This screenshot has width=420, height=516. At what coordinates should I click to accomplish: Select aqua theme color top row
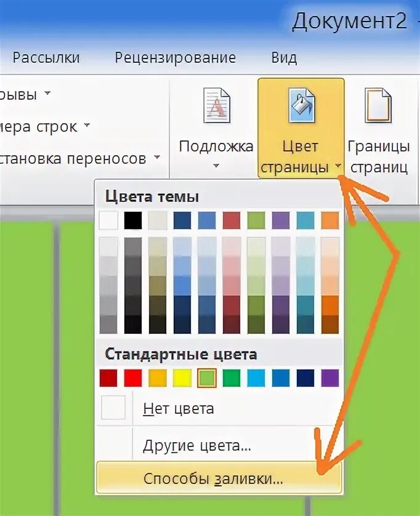[305, 220]
